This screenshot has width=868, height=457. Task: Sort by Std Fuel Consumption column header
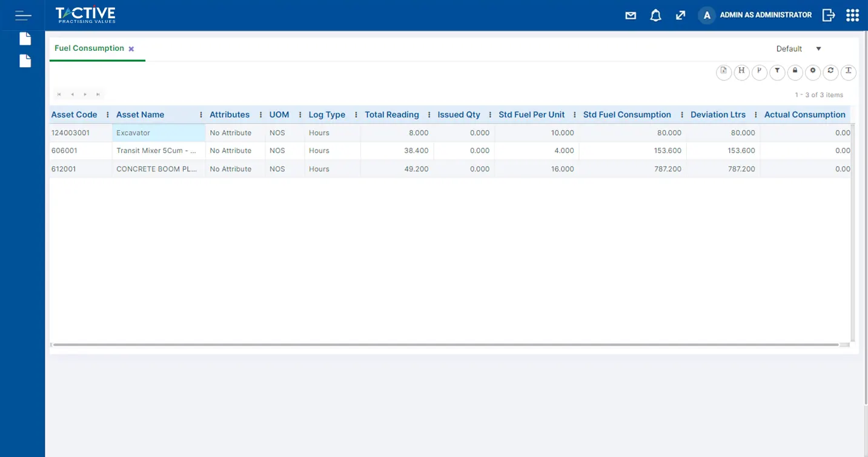(627, 115)
